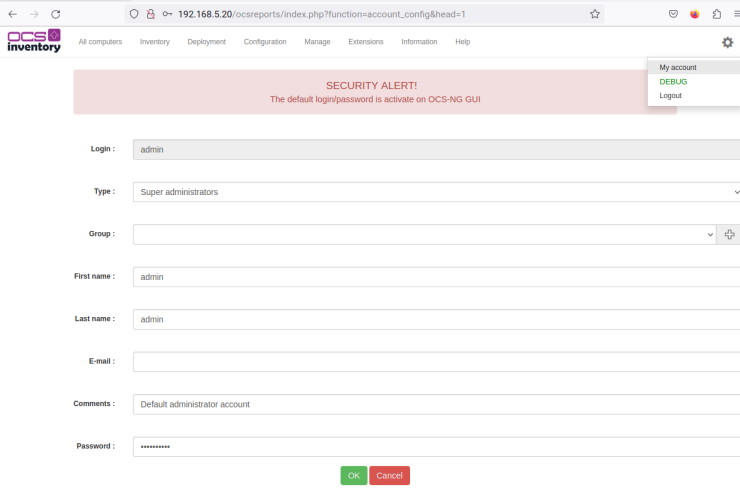Image resolution: width=740 pixels, height=502 pixels.
Task: Click the green OK button
Action: point(353,476)
